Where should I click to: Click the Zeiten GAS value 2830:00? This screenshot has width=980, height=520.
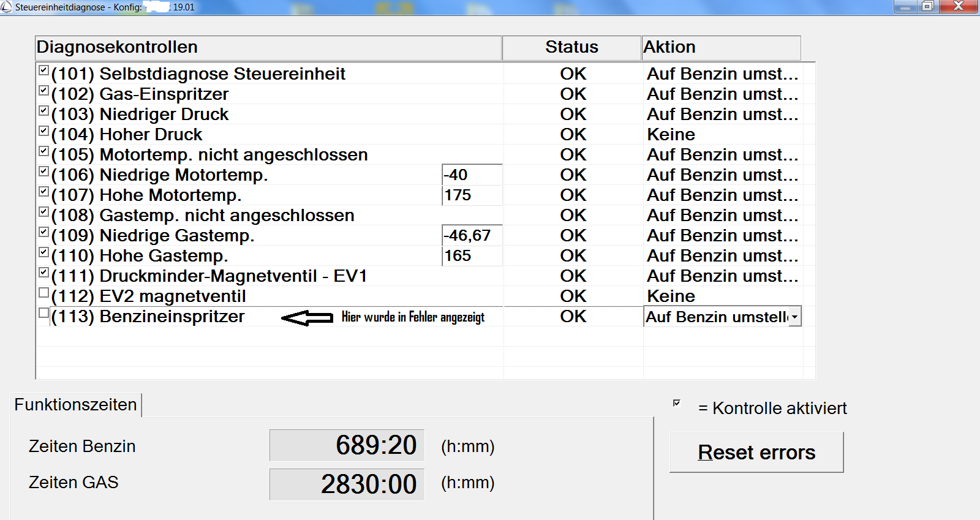(347, 484)
